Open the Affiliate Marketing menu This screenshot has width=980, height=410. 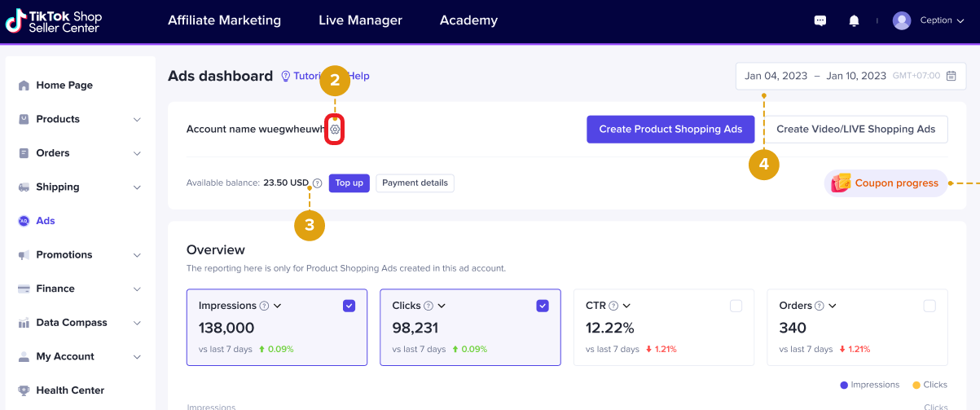[224, 20]
